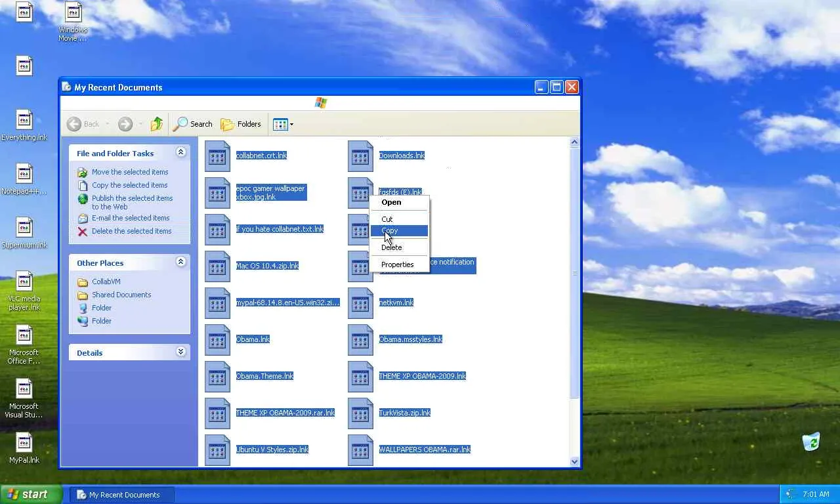
Task: Click the THEME XP OBAMA-2009.rar.lnk file name
Action: [x=285, y=413]
